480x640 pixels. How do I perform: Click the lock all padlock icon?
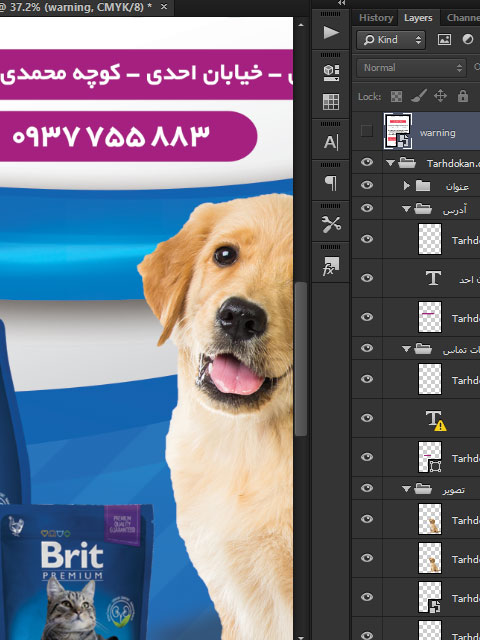462,96
